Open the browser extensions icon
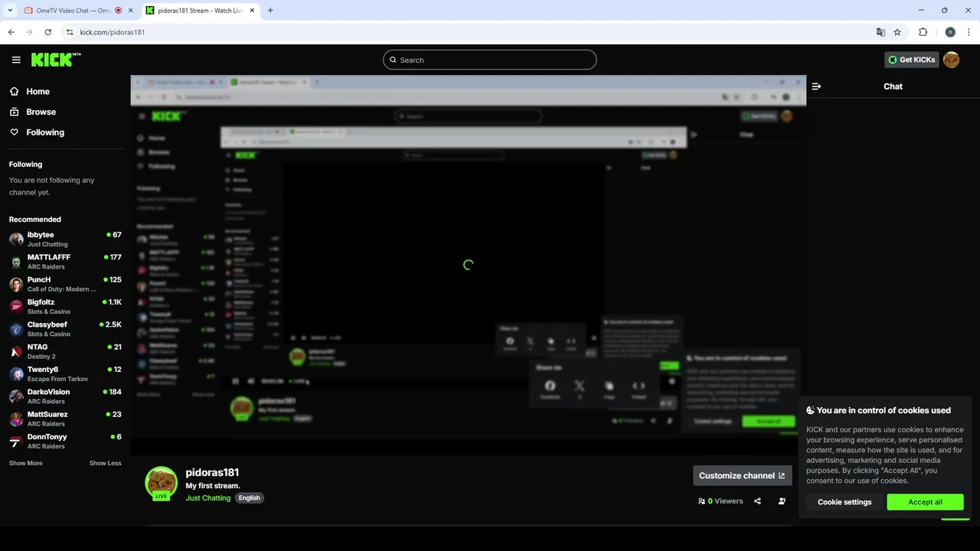980x551 pixels. [923, 32]
